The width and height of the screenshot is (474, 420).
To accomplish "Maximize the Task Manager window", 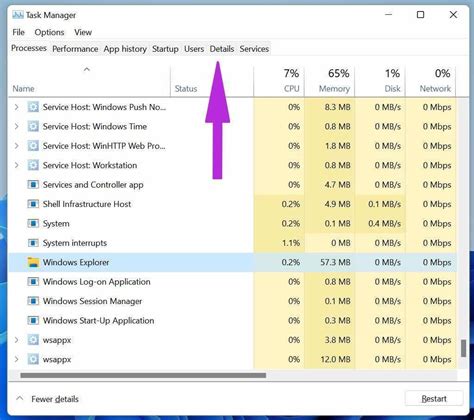I will coord(421,15).
